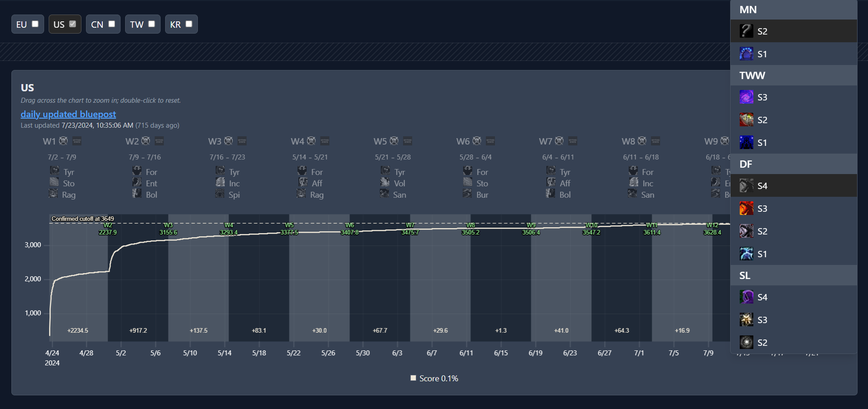Select MN S2 in the season menu

pyautogui.click(x=794, y=31)
